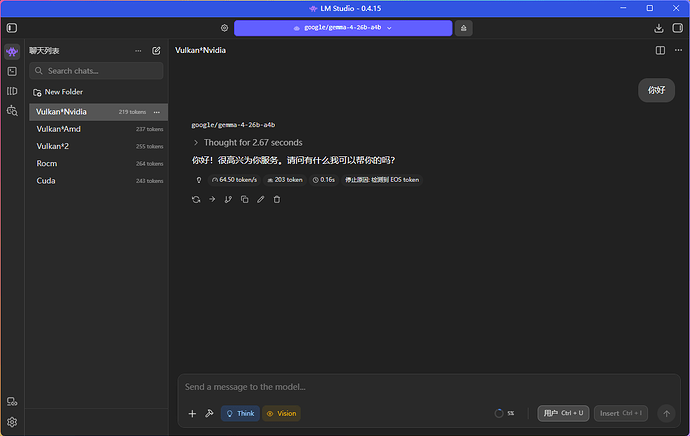Click the lightbulb icon in message stats
The width and height of the screenshot is (690, 436).
[x=199, y=180]
